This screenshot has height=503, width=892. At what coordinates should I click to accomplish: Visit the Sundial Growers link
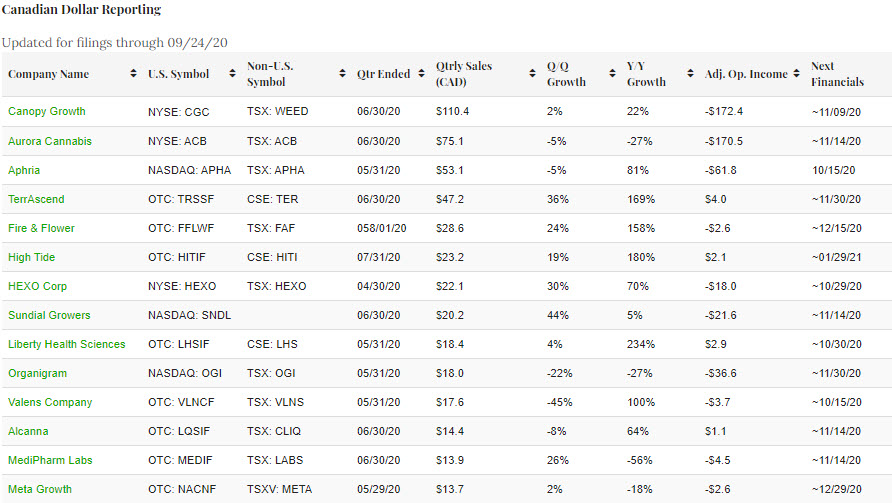click(49, 315)
